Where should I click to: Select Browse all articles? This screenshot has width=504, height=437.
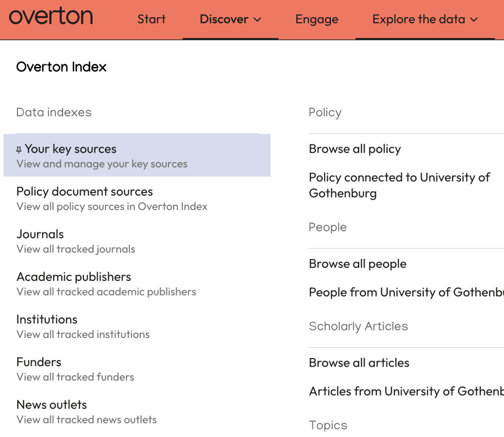(359, 363)
